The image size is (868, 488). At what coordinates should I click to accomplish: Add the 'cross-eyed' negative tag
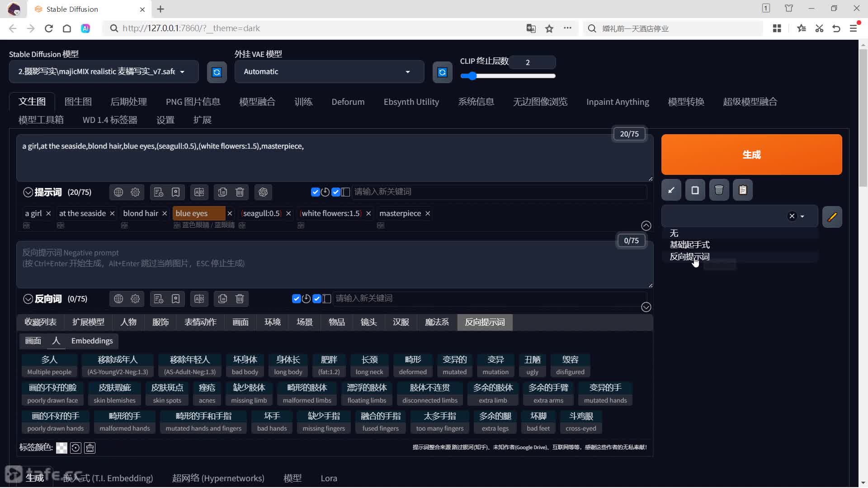pos(581,422)
